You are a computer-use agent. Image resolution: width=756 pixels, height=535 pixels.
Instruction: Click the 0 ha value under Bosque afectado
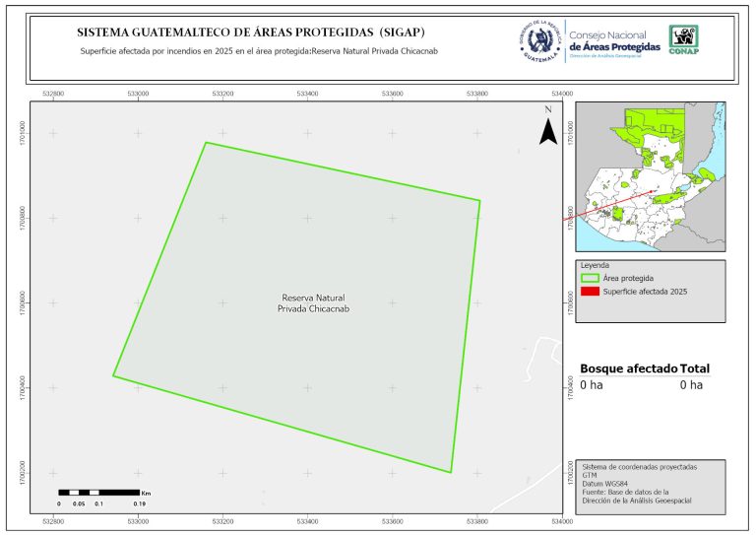pyautogui.click(x=591, y=385)
